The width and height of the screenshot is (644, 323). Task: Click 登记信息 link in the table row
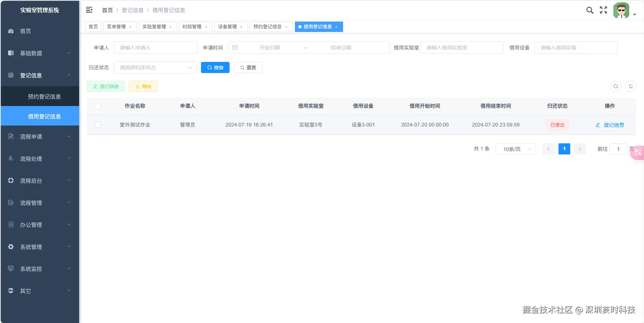coord(610,125)
